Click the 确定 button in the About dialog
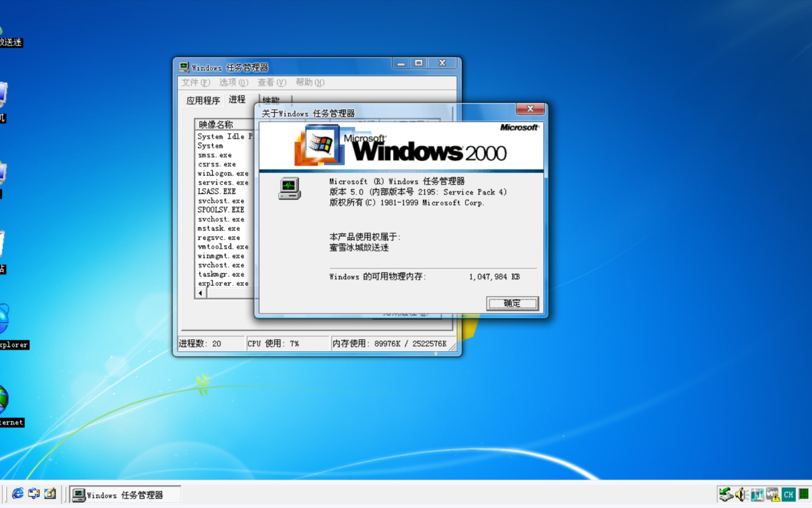 512,303
